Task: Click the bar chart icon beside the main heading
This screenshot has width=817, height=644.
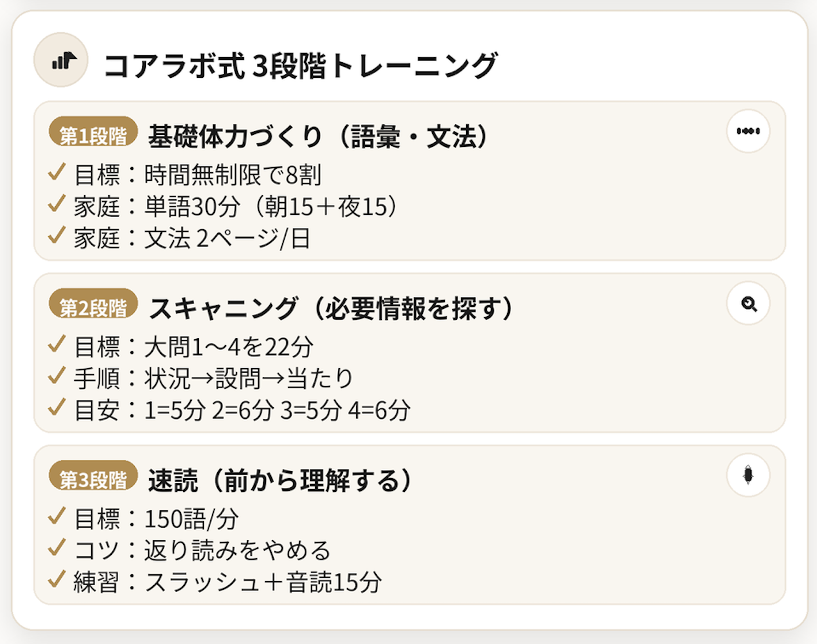Action: pyautogui.click(x=61, y=60)
